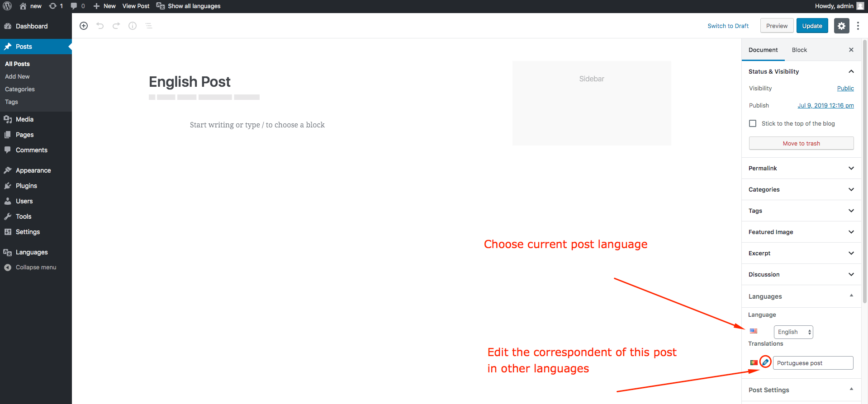Screen dimensions: 868x404
Task: Click the Switch to Draft link
Action: (728, 26)
